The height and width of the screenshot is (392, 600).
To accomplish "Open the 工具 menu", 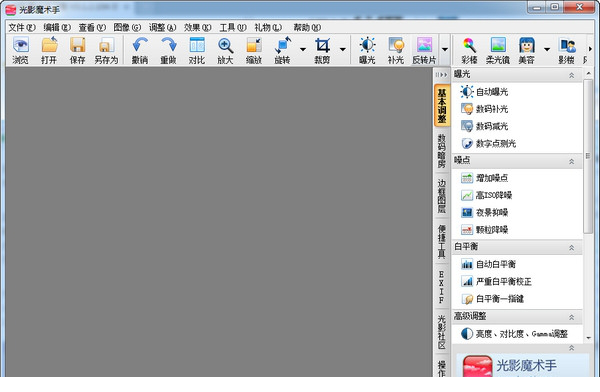I will [233, 28].
